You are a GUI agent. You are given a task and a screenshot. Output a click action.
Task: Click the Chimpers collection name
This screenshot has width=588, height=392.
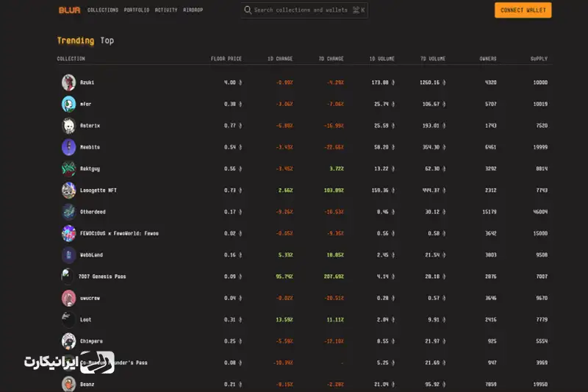(91, 341)
